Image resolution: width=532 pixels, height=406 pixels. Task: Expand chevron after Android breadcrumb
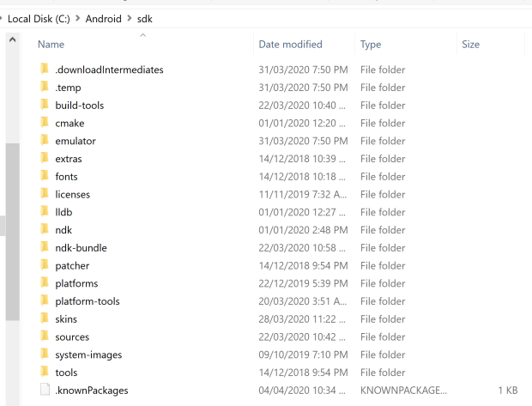130,18
